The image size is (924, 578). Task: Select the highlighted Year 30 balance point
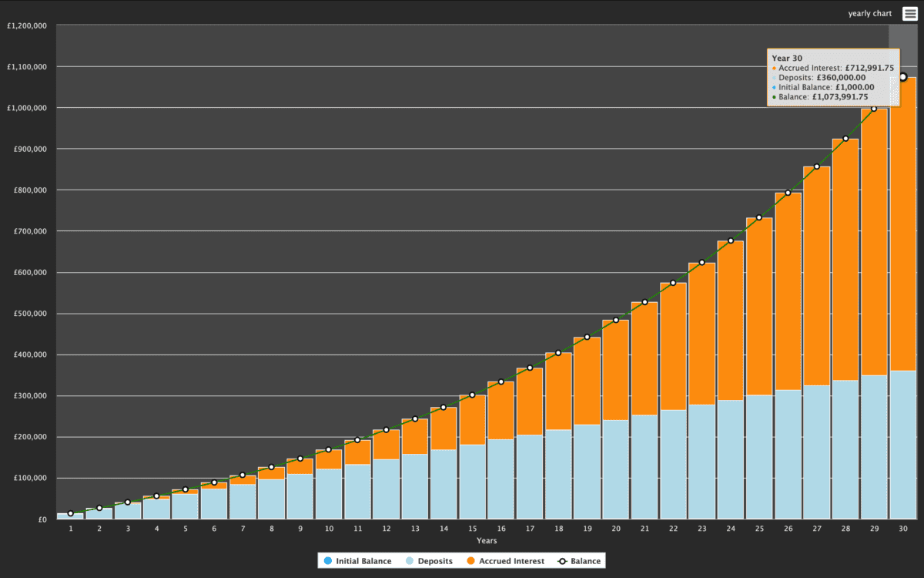tap(902, 77)
